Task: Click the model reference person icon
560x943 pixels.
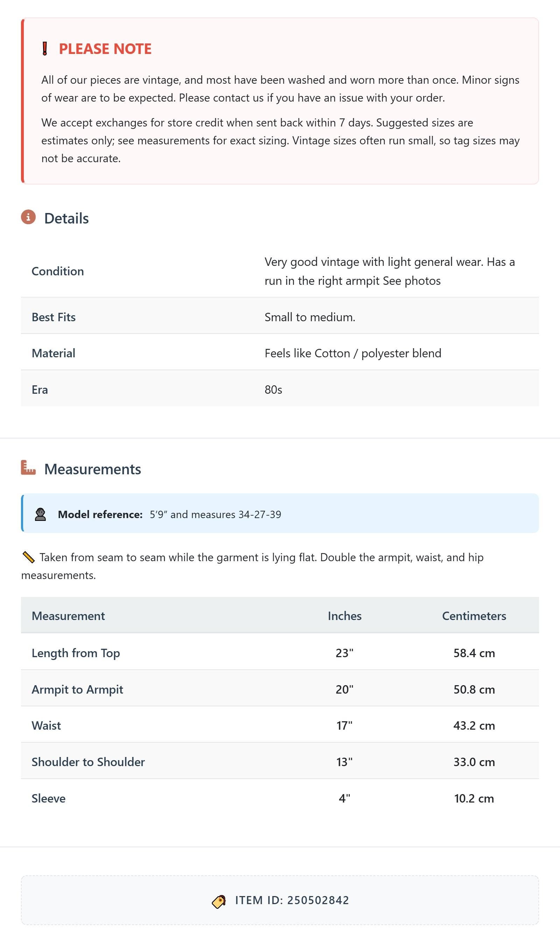Action: (x=40, y=514)
